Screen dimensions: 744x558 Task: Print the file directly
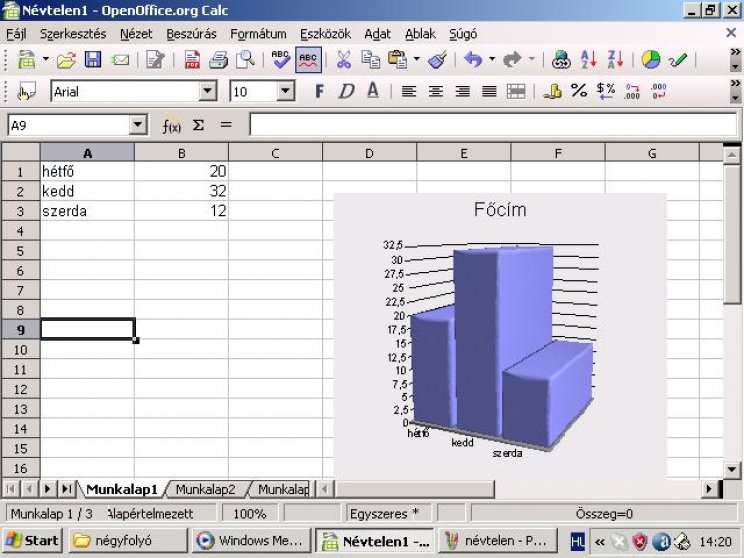point(219,60)
